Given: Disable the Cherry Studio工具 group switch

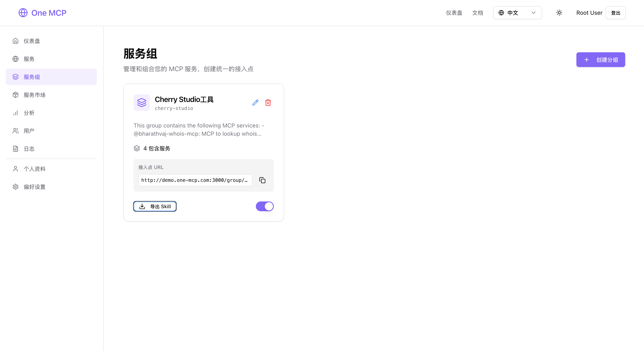Looking at the screenshot, I should point(265,206).
